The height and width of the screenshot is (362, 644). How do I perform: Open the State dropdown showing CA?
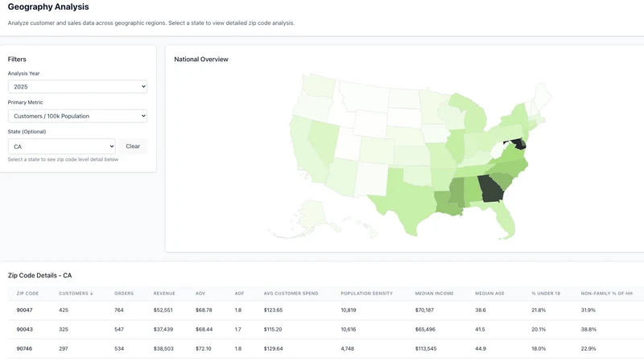pyautogui.click(x=62, y=146)
